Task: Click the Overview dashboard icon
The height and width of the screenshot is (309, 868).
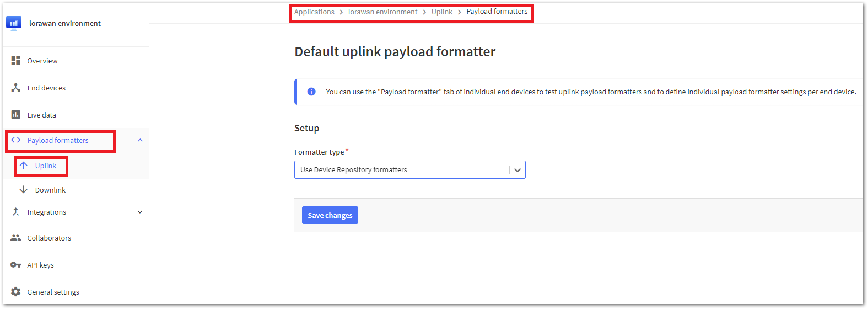Action: [x=16, y=61]
